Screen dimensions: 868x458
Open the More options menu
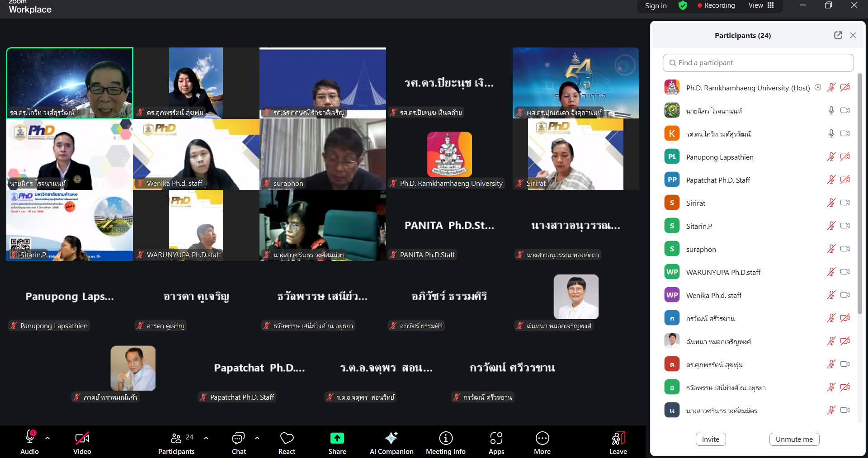(542, 443)
